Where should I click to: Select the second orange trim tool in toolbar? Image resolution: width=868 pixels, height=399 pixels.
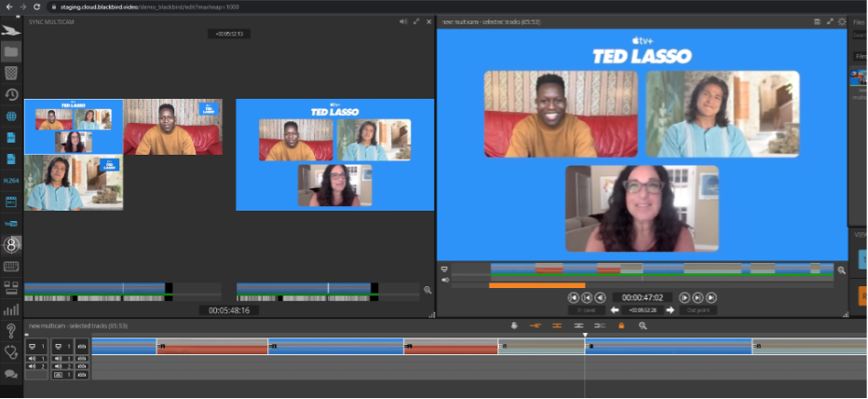pos(557,326)
